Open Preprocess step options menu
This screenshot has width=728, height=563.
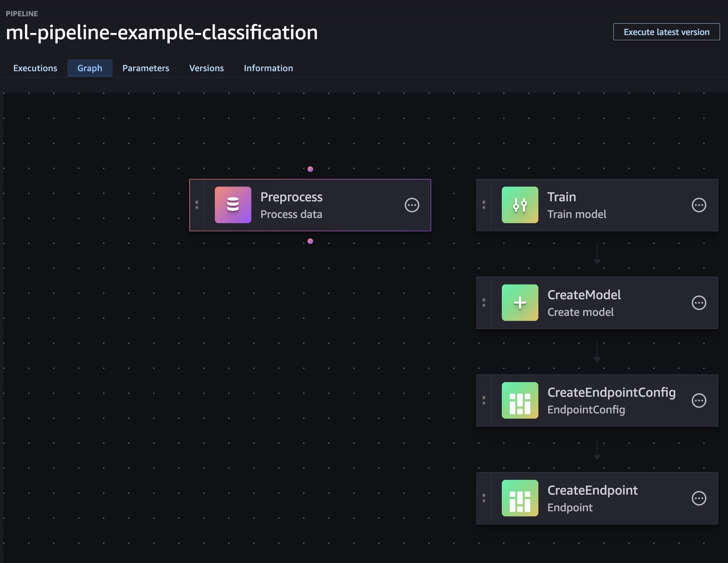412,205
